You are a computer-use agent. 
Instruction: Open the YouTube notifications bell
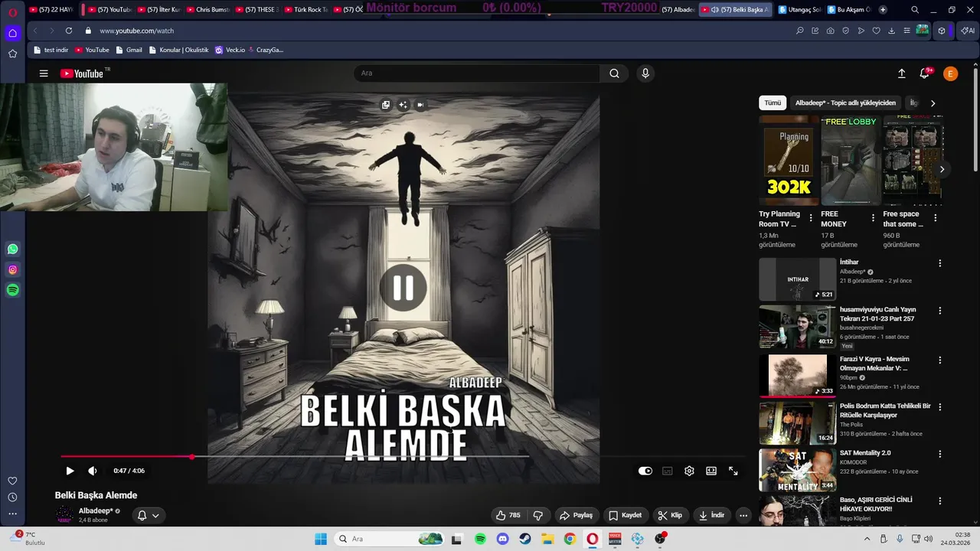(x=925, y=73)
